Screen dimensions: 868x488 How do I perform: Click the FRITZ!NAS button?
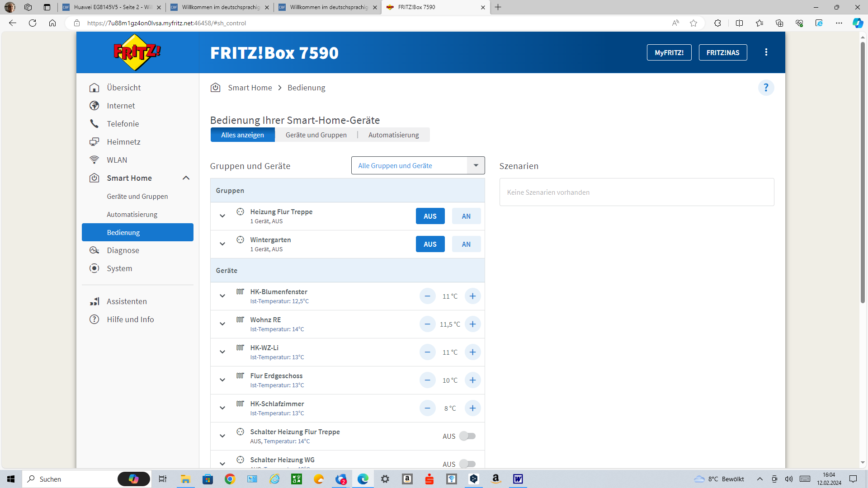click(x=722, y=52)
